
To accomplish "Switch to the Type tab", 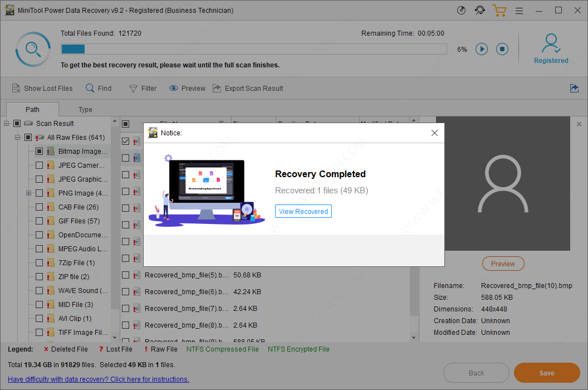I will click(x=85, y=110).
